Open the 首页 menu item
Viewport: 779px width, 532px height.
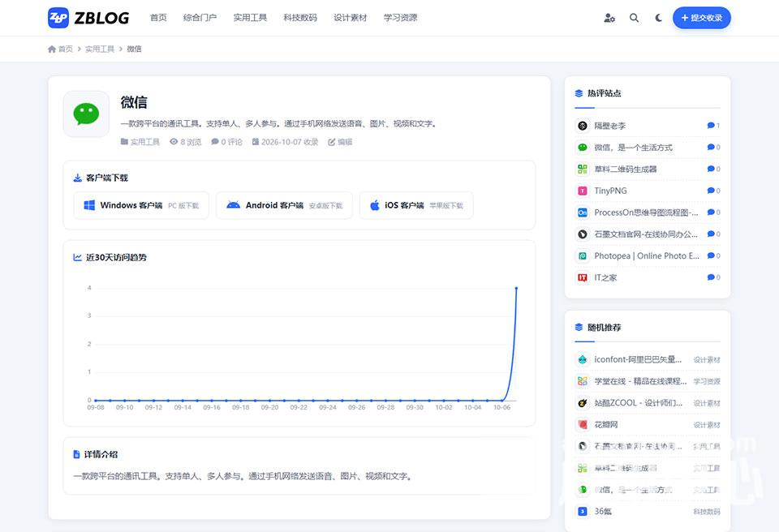158,18
